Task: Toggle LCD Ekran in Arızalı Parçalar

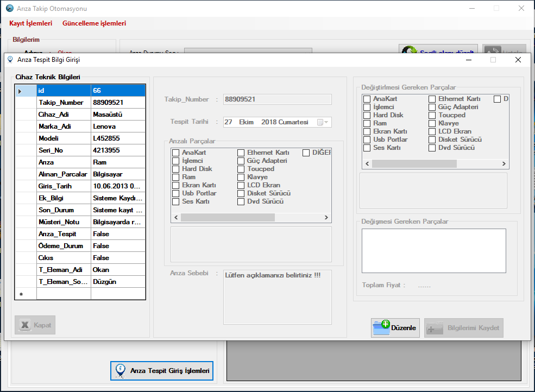Action: [x=241, y=185]
